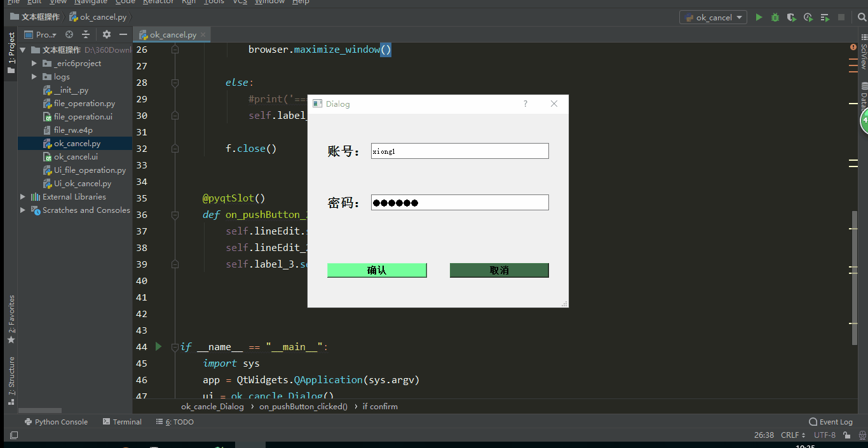Toggle the read-only lock icon in status bar
The height and width of the screenshot is (448, 868).
click(x=846, y=435)
